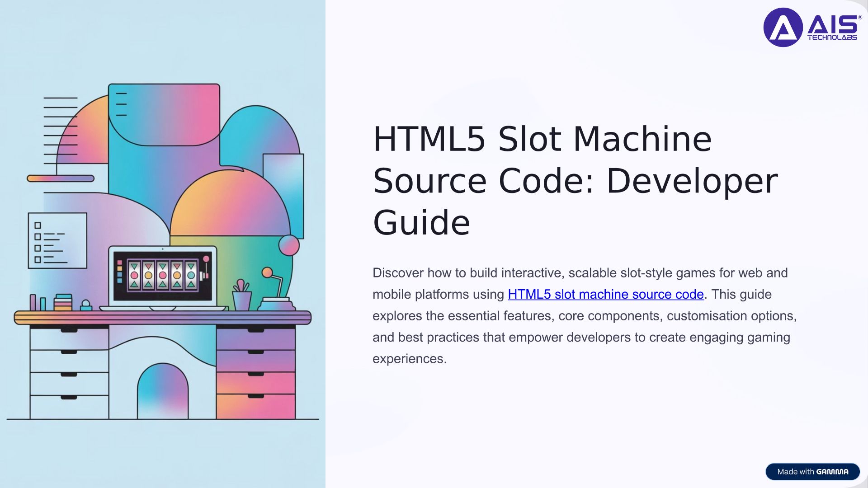Click the top checkbox in the illustrated checklist
The image size is (868, 488).
(x=38, y=225)
